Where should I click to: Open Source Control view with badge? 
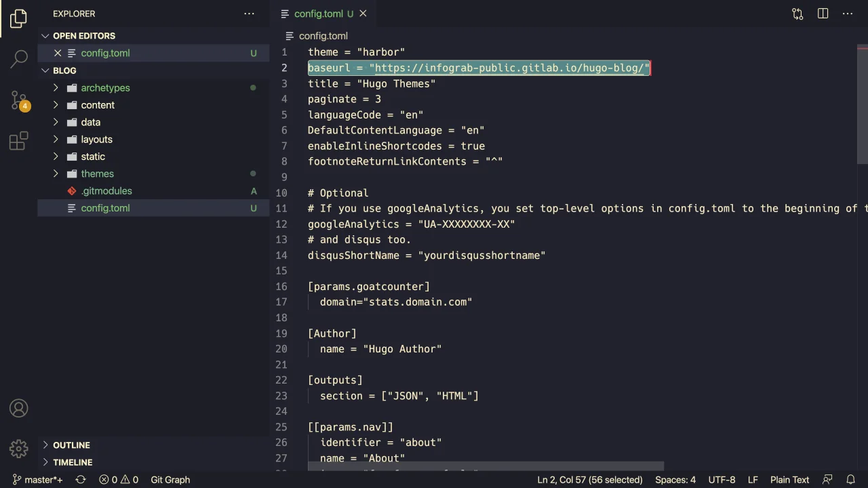(19, 101)
